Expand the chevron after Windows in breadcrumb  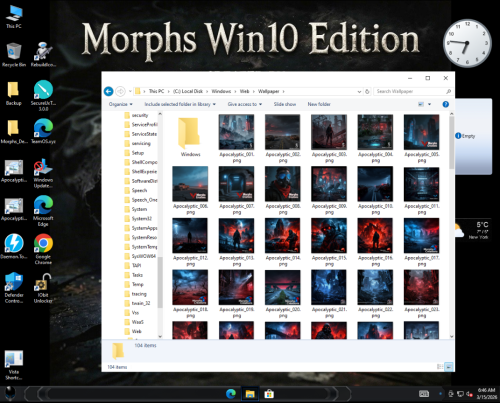click(x=235, y=91)
